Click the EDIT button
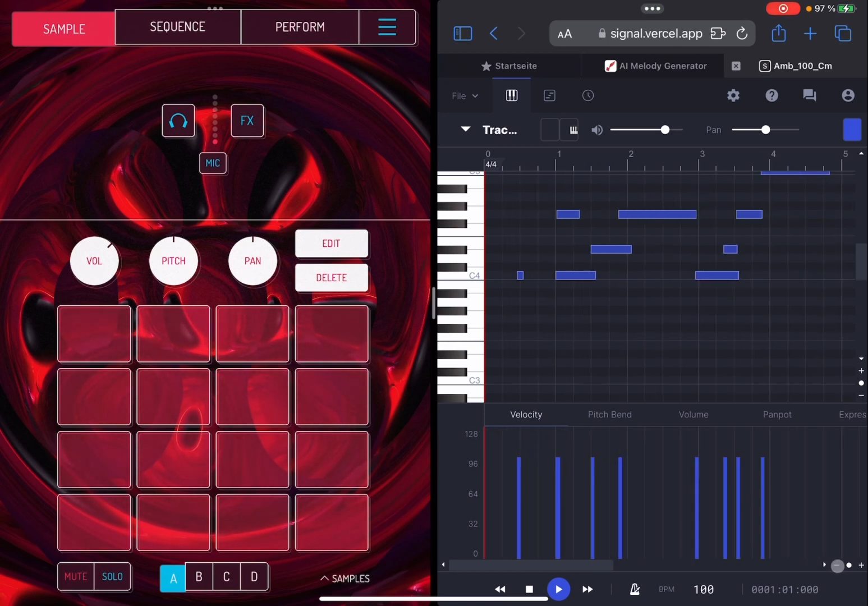868x606 pixels. tap(331, 244)
